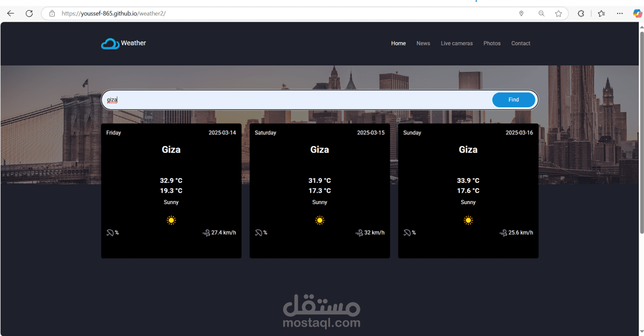Viewport: 644px width, 336px height.
Task: Click the location pin icon in address bar
Action: coord(521,14)
